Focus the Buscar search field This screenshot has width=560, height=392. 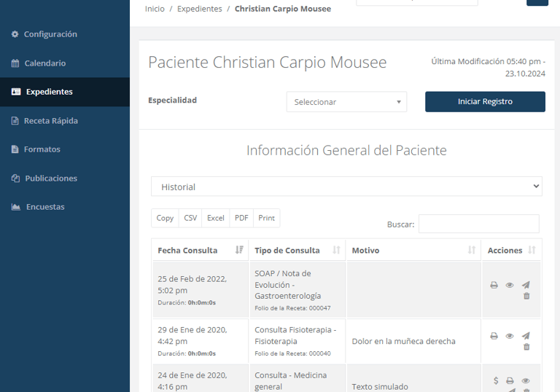478,224
